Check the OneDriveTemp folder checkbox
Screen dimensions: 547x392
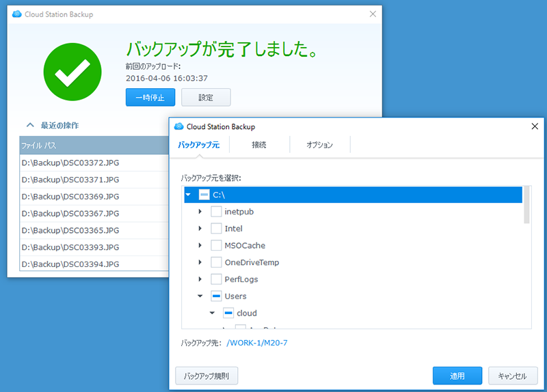coord(216,262)
